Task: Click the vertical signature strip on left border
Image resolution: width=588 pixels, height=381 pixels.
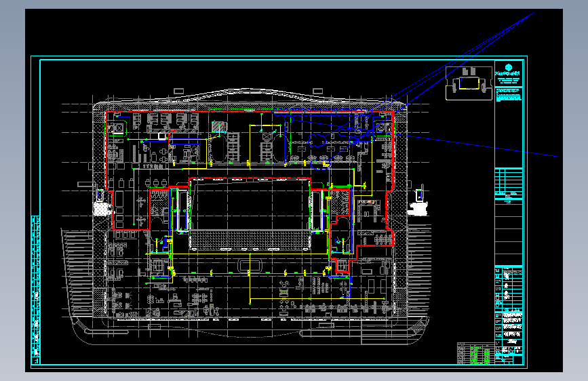Action: pos(36,290)
